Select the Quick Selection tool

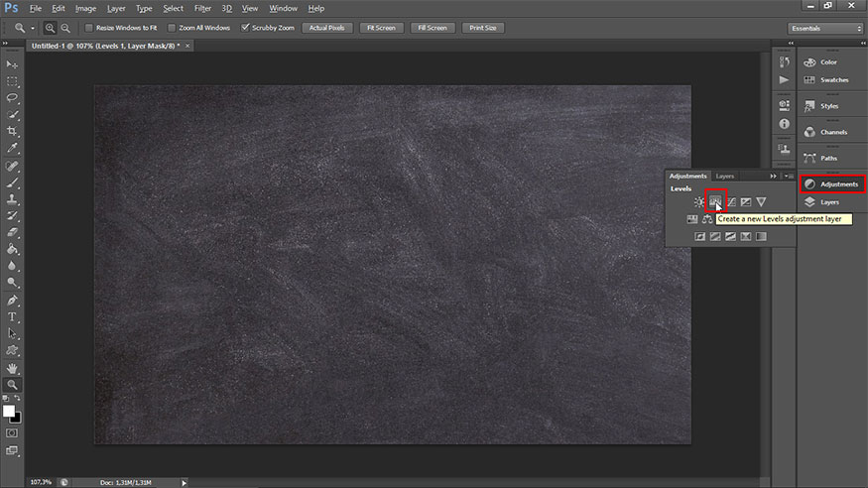pos(12,114)
